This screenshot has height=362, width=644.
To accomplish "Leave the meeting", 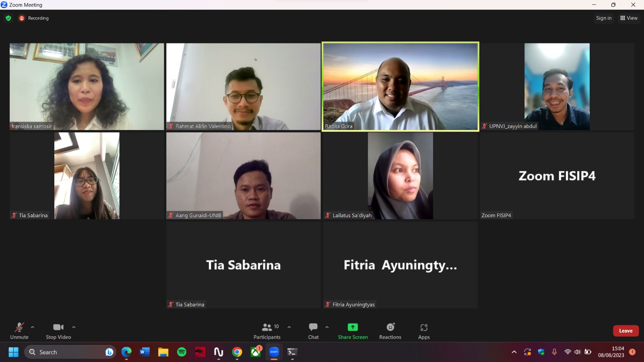I will [x=625, y=331].
